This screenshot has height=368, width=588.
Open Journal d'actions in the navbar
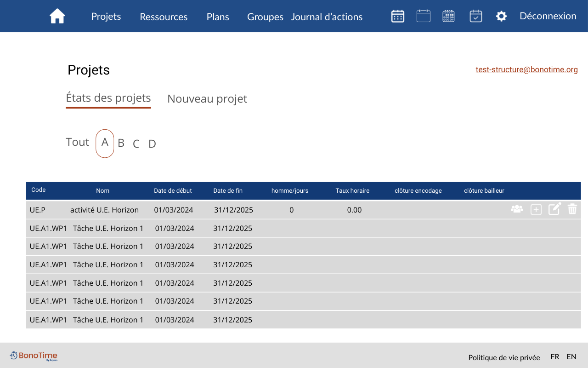[327, 17]
